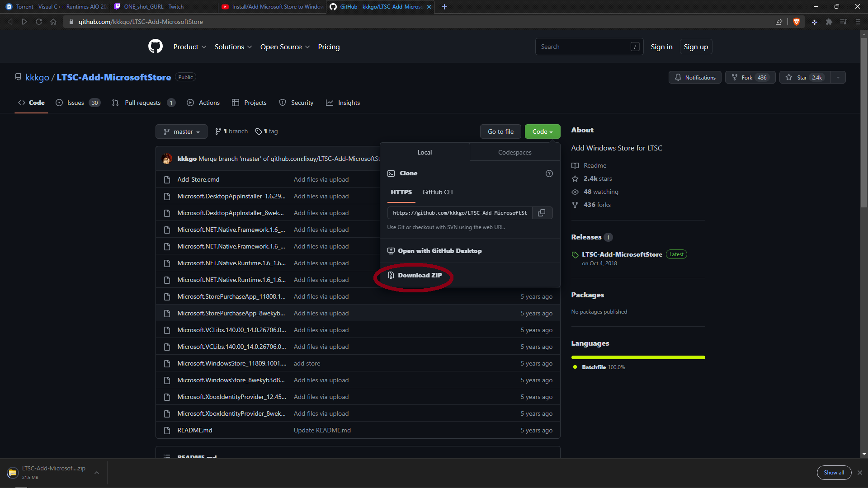Click the tag icon next to 1 tag
868x488 pixels.
[x=259, y=131]
